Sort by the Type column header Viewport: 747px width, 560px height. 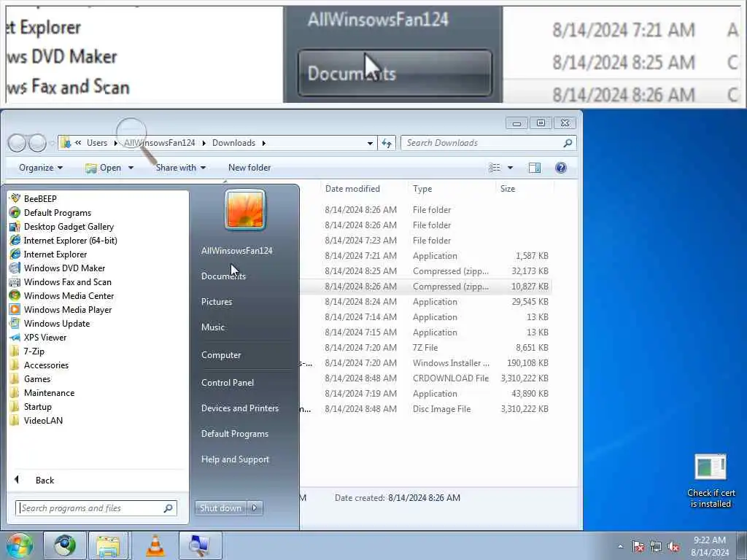pos(422,189)
